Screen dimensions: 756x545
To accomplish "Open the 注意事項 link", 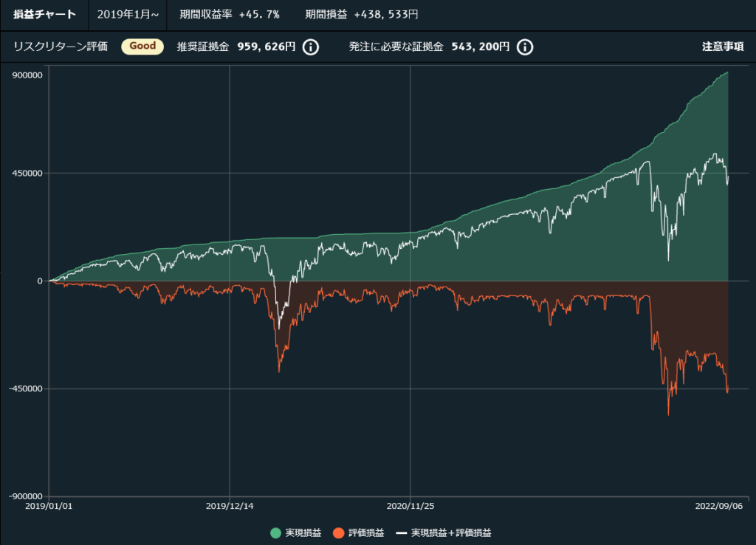I will coord(722,47).
